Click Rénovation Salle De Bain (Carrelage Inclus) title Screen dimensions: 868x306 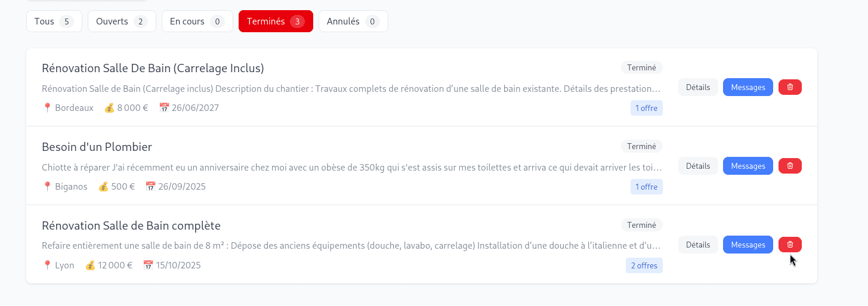153,68
